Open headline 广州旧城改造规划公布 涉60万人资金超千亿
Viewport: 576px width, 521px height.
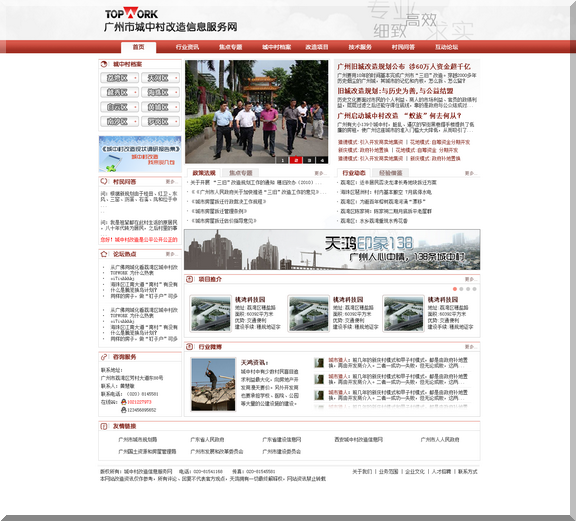point(404,67)
